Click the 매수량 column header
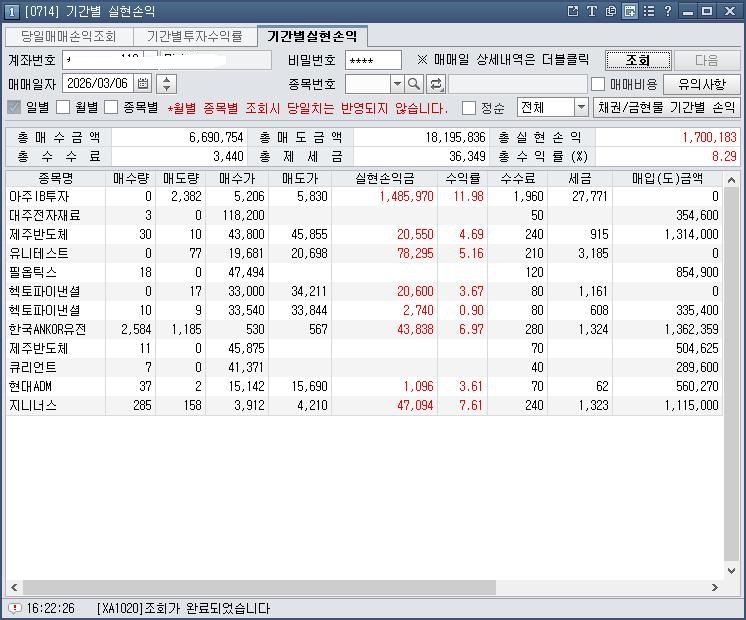The width and height of the screenshot is (746, 620). point(131,178)
